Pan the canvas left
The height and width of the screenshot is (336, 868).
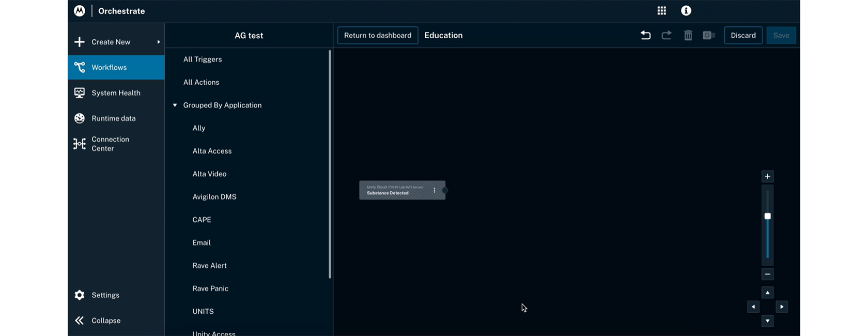753,307
